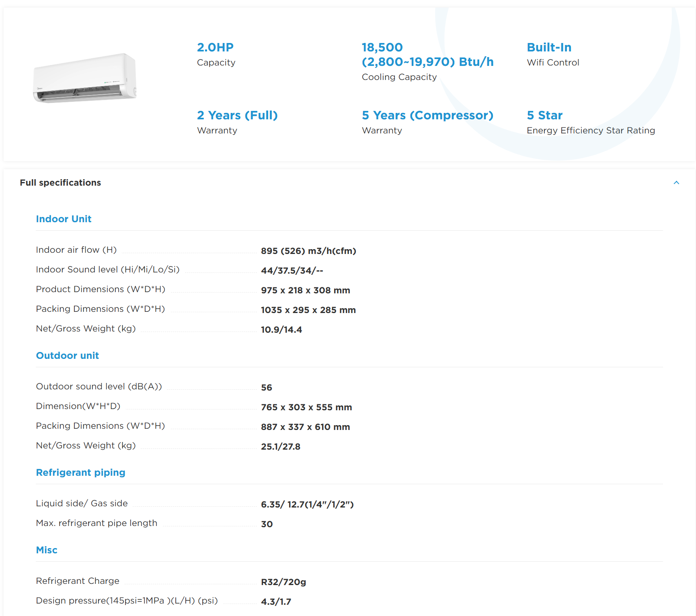Viewport: 696px width, 616px height.
Task: Select the 2.0HP Capacity text
Action: click(216, 54)
